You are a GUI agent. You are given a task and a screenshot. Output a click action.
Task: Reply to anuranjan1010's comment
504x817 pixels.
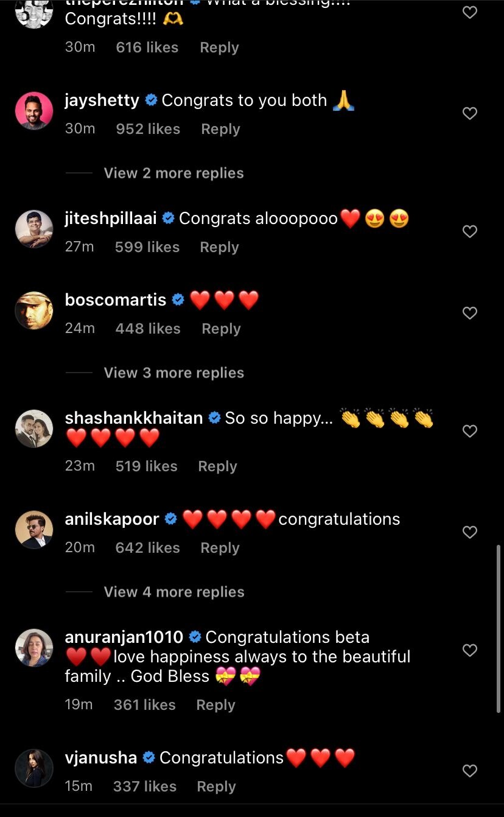215,705
